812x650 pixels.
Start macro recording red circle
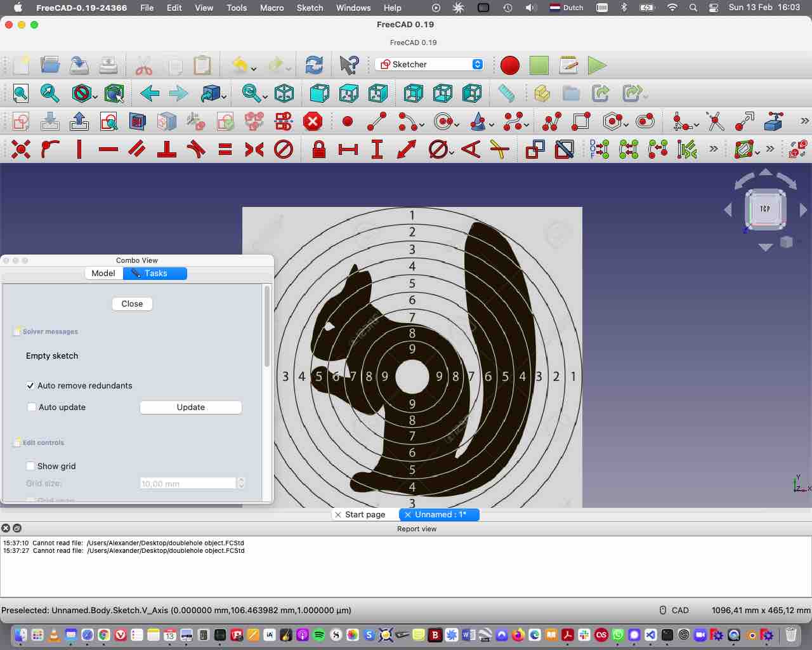click(510, 65)
